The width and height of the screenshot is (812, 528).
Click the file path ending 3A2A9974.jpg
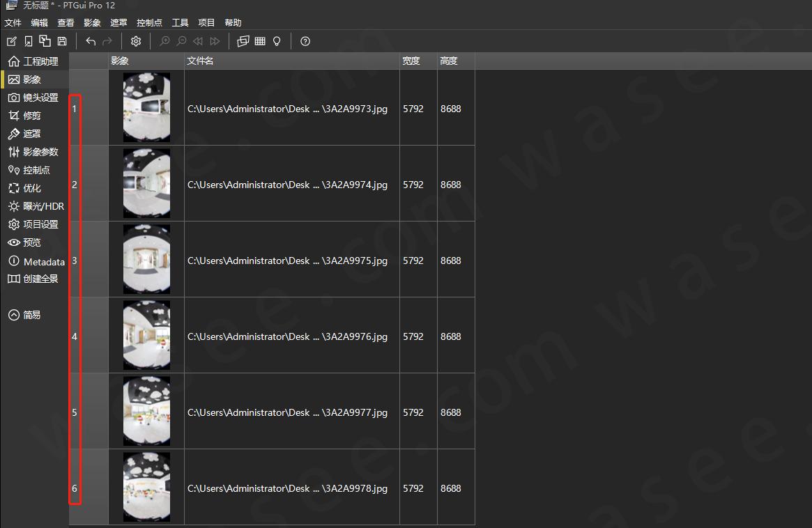pyautogui.click(x=287, y=185)
